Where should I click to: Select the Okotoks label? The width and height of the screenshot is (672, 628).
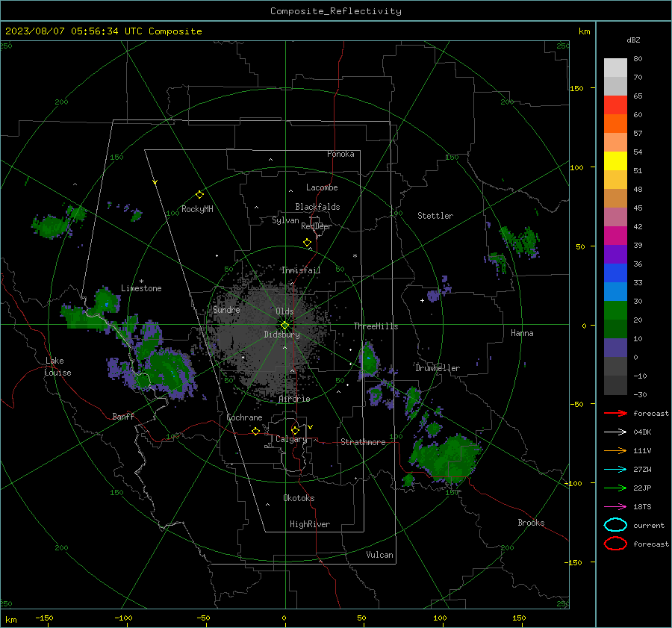tap(299, 498)
